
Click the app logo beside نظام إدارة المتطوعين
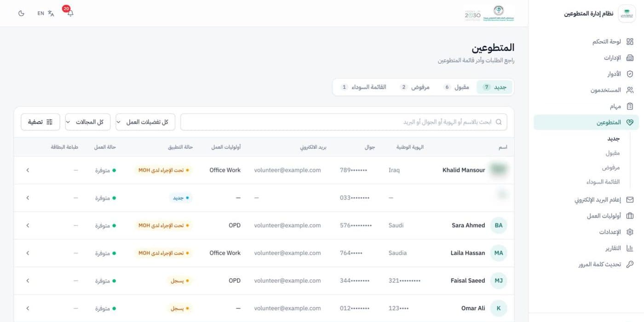pyautogui.click(x=627, y=14)
